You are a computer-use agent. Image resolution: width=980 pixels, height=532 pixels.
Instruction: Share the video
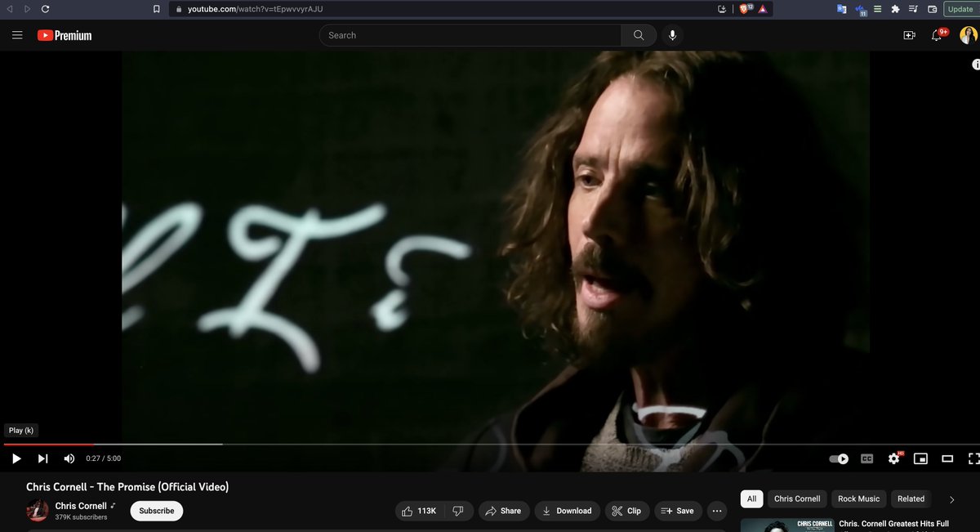click(503, 511)
